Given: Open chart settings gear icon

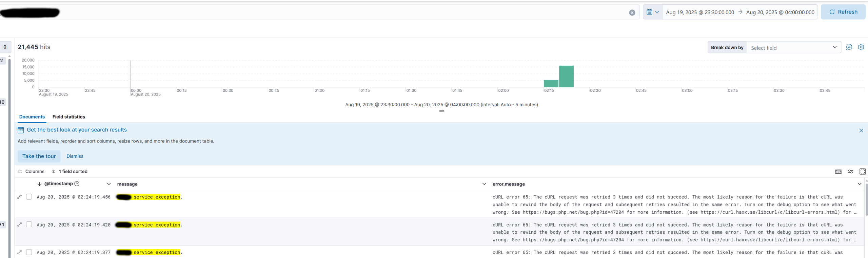Looking at the screenshot, I should coord(861,47).
